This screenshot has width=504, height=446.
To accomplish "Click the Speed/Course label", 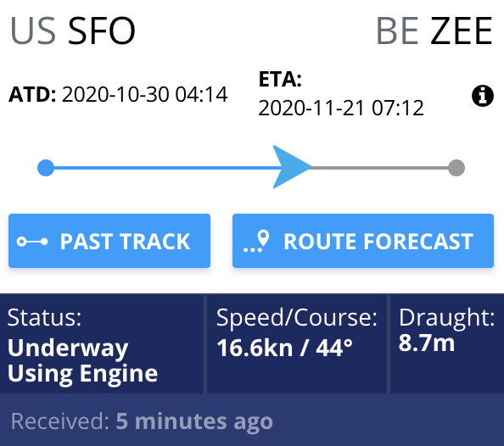I will [297, 318].
